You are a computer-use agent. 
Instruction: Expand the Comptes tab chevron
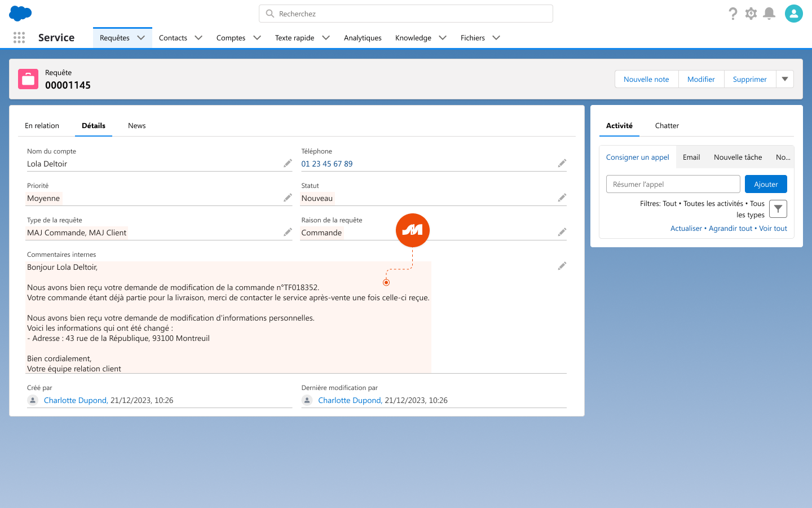257,38
